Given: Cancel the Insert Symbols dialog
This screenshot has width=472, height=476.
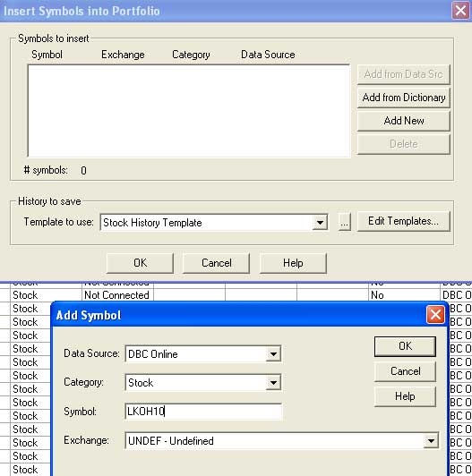Looking at the screenshot, I should pyautogui.click(x=217, y=263).
